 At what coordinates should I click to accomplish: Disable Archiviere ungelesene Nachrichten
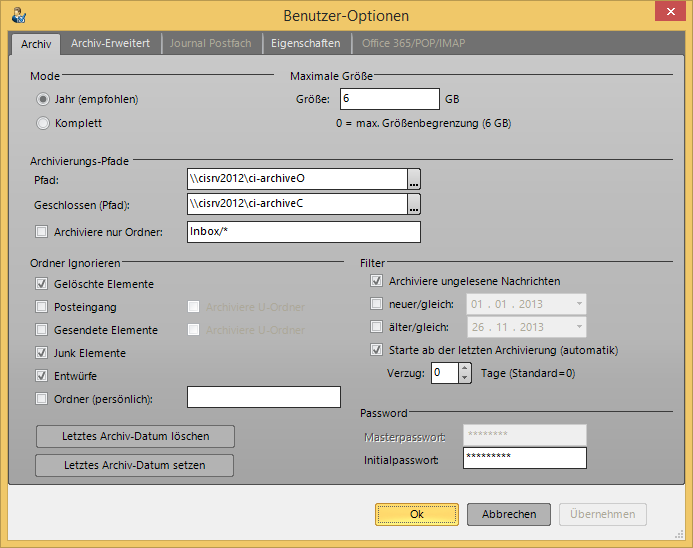[x=377, y=281]
